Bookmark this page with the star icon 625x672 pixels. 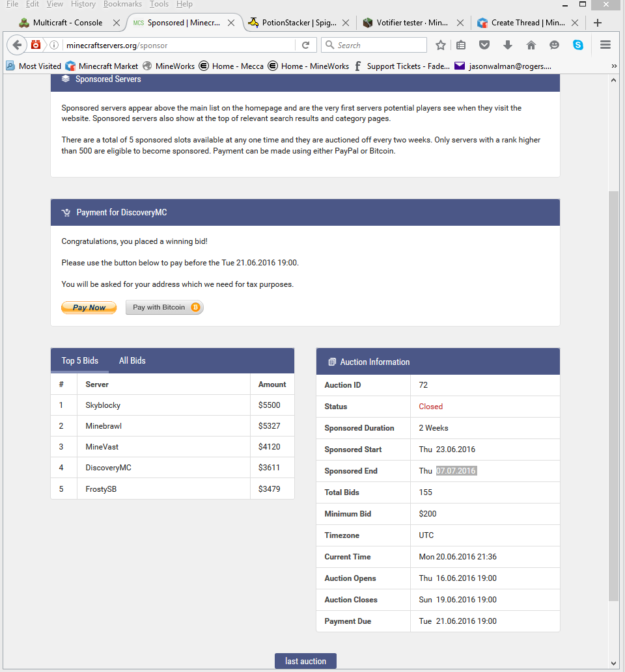click(441, 45)
